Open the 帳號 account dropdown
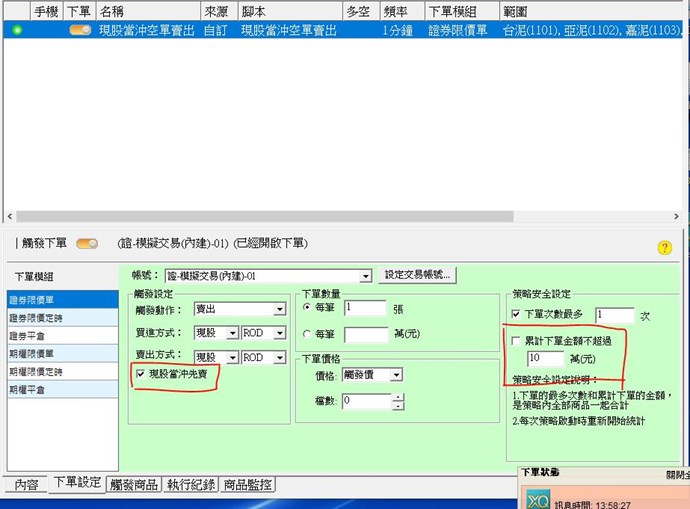 [x=365, y=275]
